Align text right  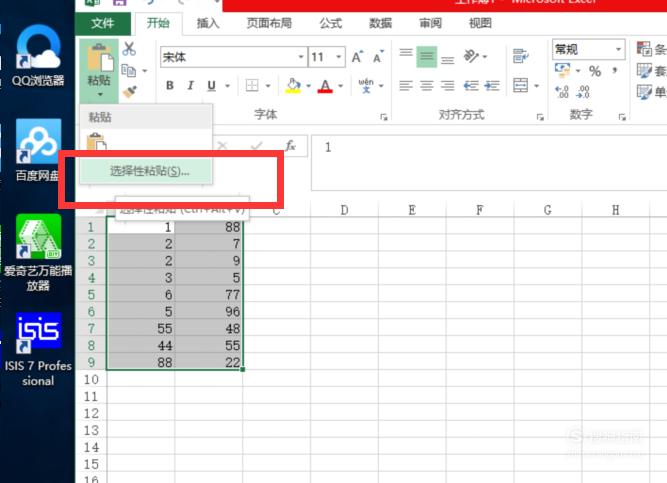(x=447, y=86)
